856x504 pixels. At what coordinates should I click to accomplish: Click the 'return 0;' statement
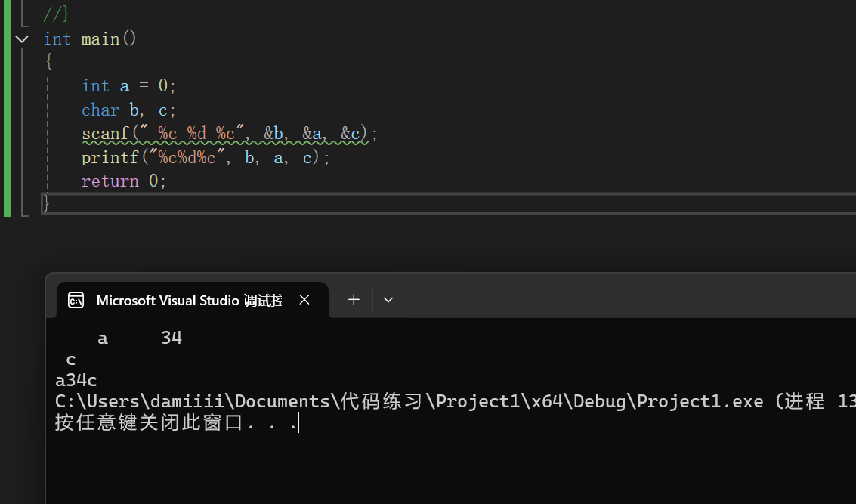click(124, 181)
